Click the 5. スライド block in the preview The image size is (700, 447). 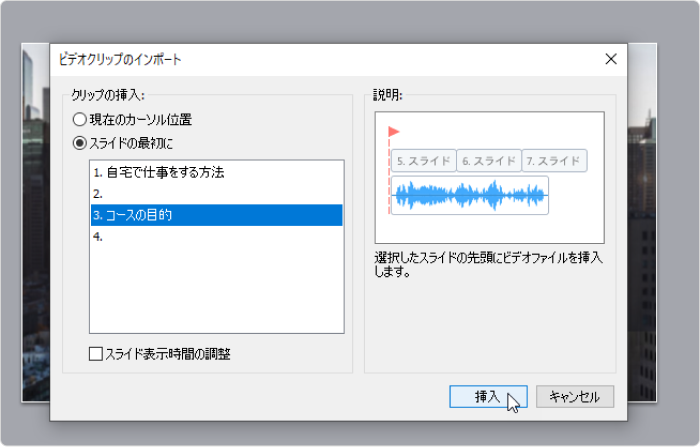[424, 161]
